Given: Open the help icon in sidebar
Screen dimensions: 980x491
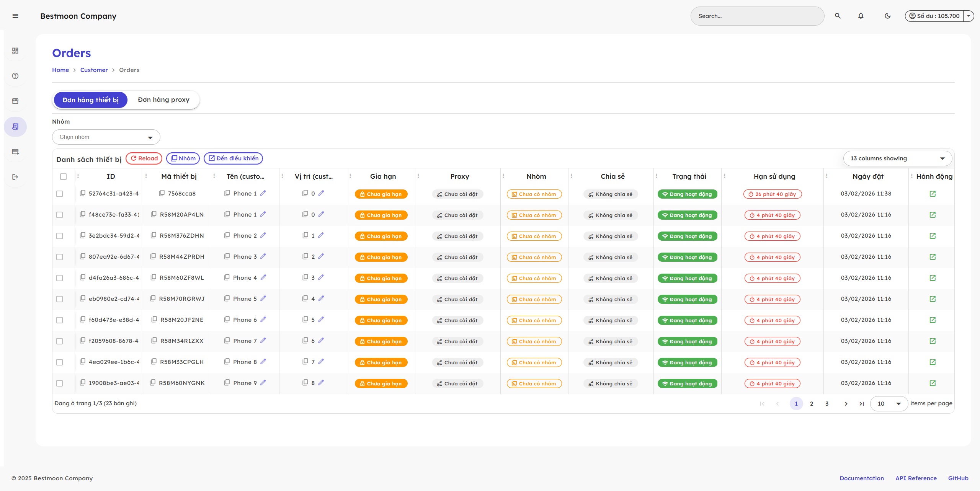Looking at the screenshot, I should 15,76.
